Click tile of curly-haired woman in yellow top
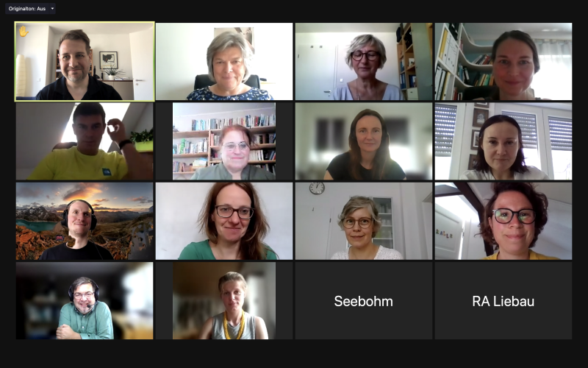 (503, 222)
